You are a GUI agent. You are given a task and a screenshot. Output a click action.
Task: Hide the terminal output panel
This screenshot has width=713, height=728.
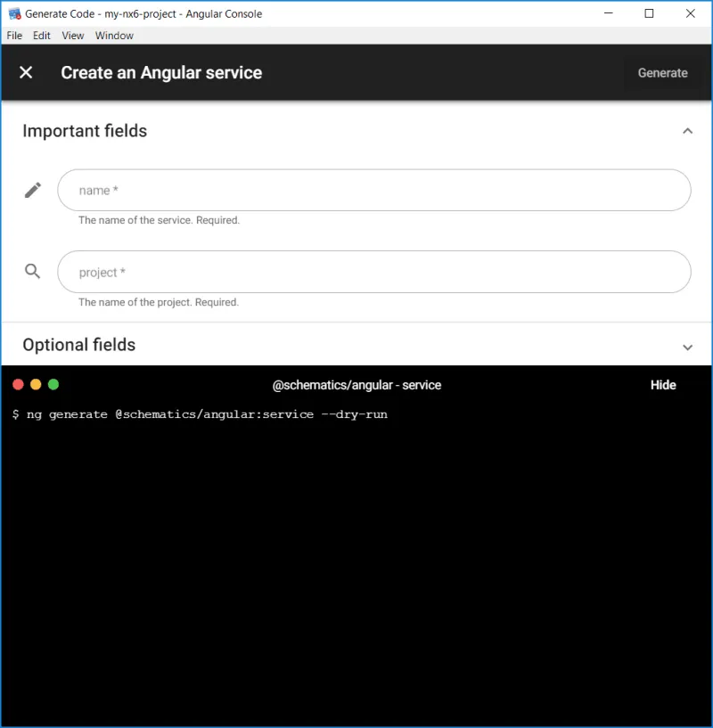(x=663, y=384)
